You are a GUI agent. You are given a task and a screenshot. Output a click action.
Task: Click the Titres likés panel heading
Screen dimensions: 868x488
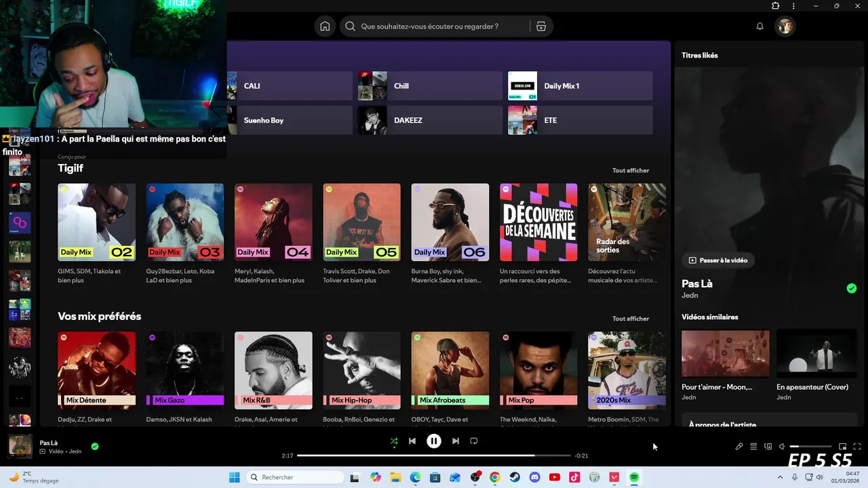tap(700, 56)
